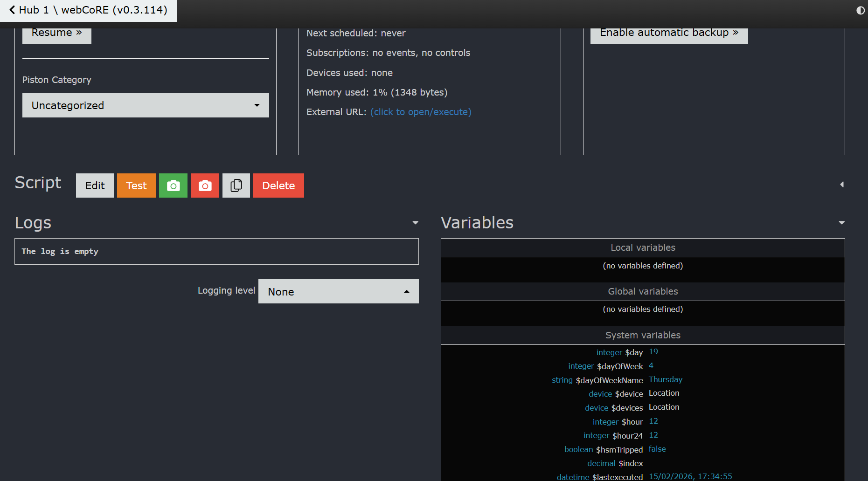Click inside the empty log box
Viewport: 868px width, 481px height.
click(x=216, y=252)
